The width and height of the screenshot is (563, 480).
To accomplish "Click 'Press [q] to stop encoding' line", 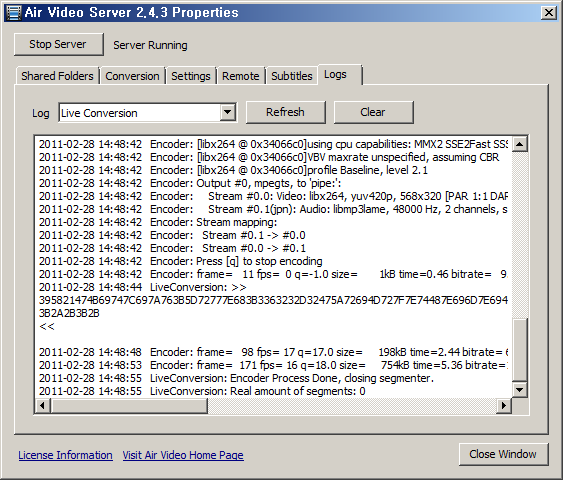I will (181, 261).
